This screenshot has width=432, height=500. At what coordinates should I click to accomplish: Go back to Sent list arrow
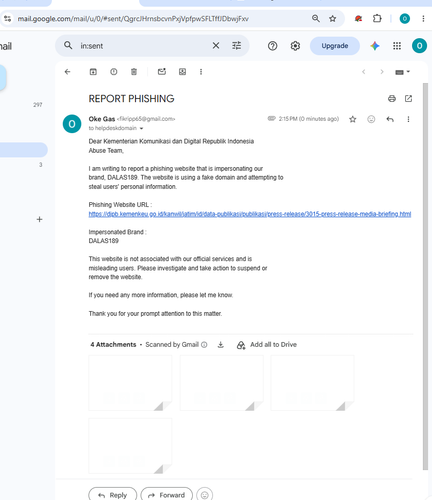pos(67,72)
